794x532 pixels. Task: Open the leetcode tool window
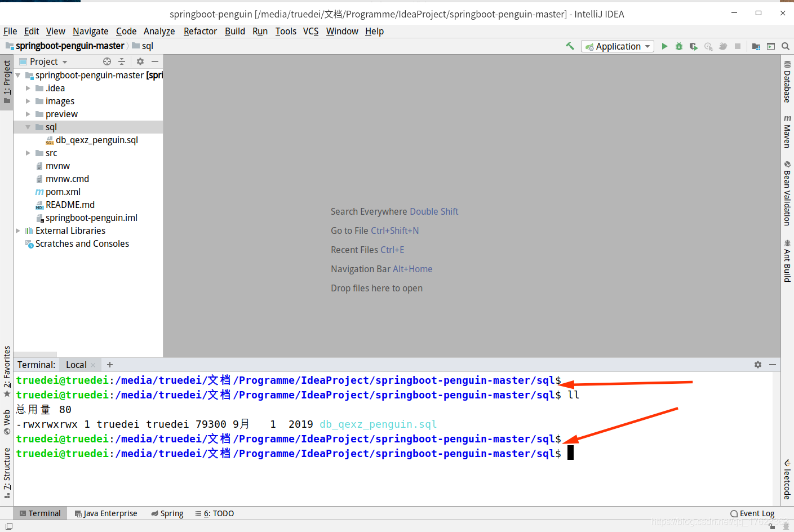(x=787, y=479)
